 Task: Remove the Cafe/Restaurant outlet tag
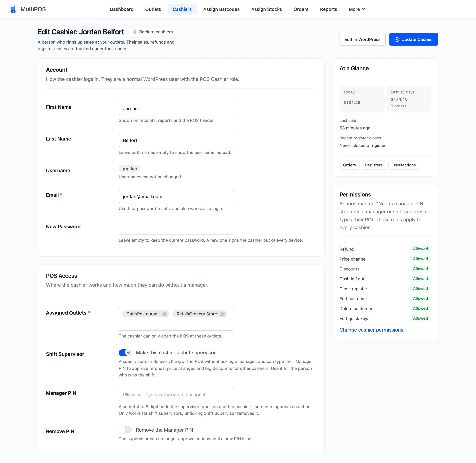(164, 314)
